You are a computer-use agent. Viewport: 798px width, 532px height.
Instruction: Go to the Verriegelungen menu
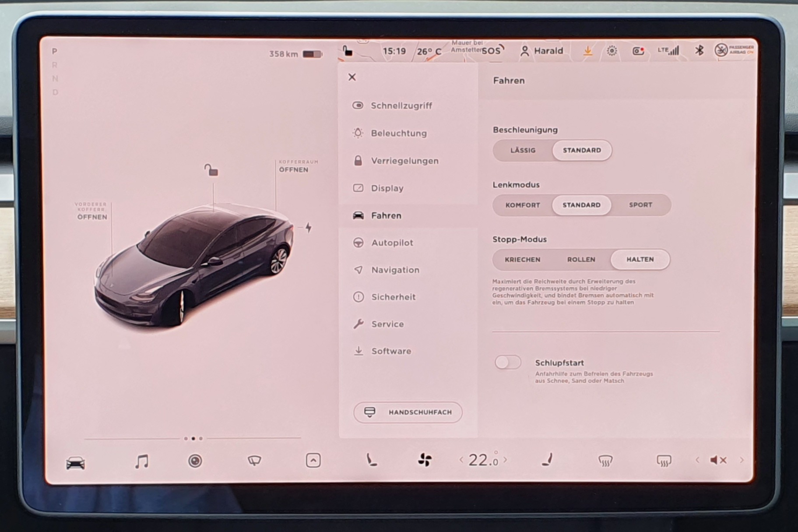coord(404,161)
